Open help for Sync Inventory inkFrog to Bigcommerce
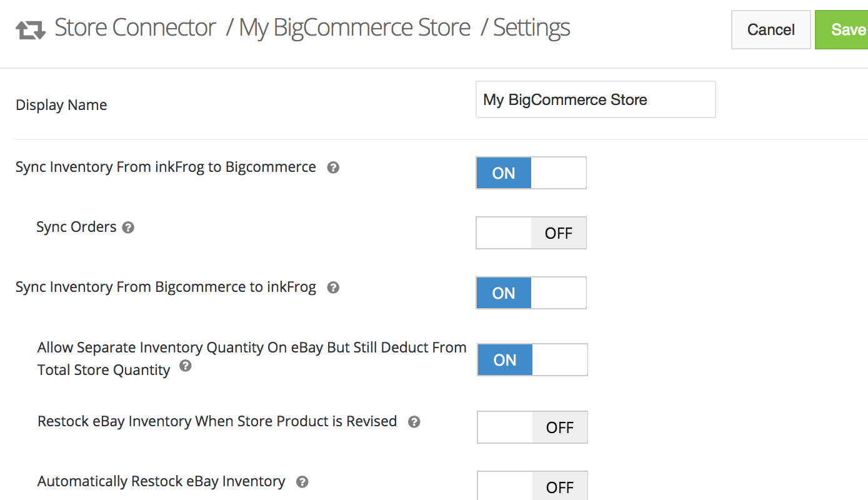This screenshot has width=868, height=500. (x=334, y=167)
